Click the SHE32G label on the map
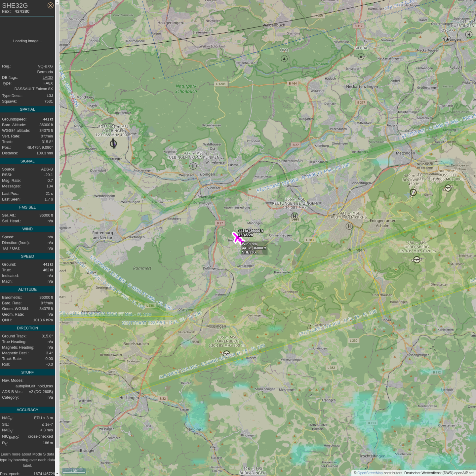 249,252
